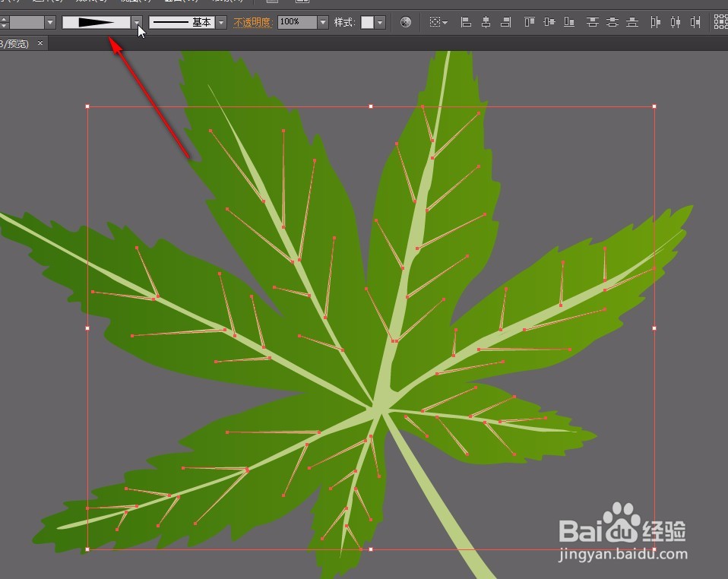Expand the align-to selection options
Viewport: 728px width, 579px height.
point(443,23)
